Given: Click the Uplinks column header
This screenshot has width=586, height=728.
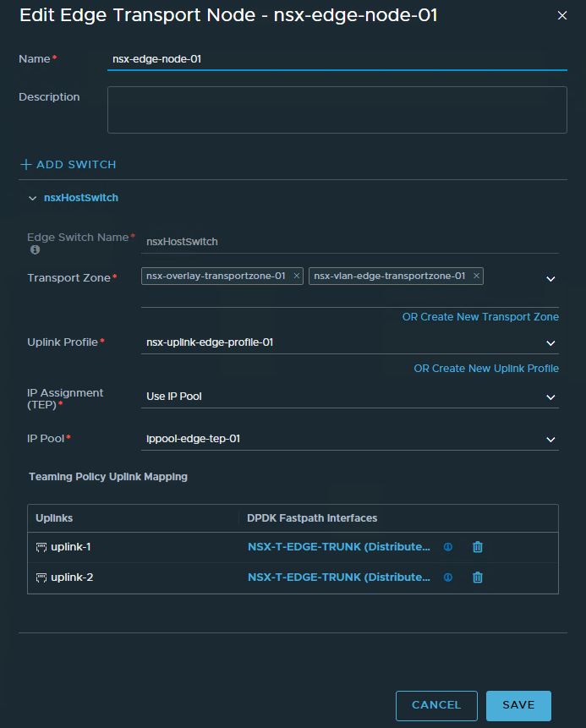Looking at the screenshot, I should pyautogui.click(x=54, y=518).
